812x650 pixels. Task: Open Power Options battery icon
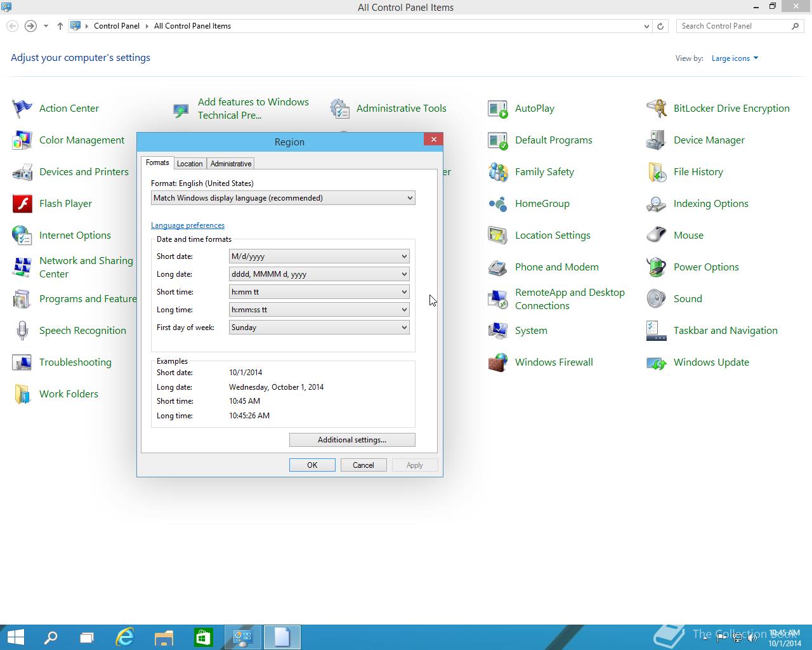[657, 267]
